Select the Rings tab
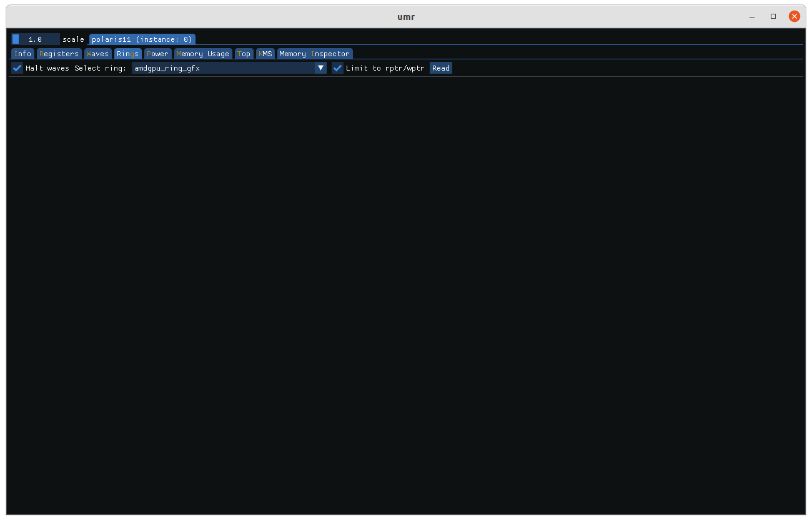 click(x=128, y=54)
